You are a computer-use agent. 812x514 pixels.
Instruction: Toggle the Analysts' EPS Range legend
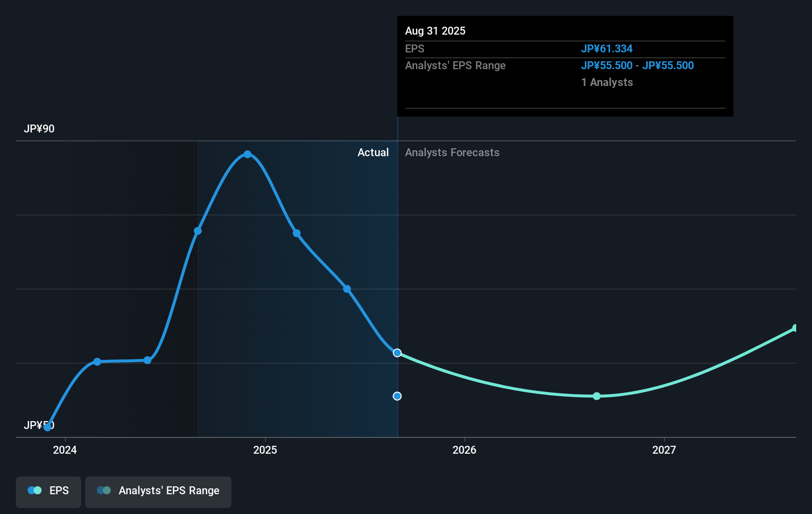pyautogui.click(x=158, y=492)
